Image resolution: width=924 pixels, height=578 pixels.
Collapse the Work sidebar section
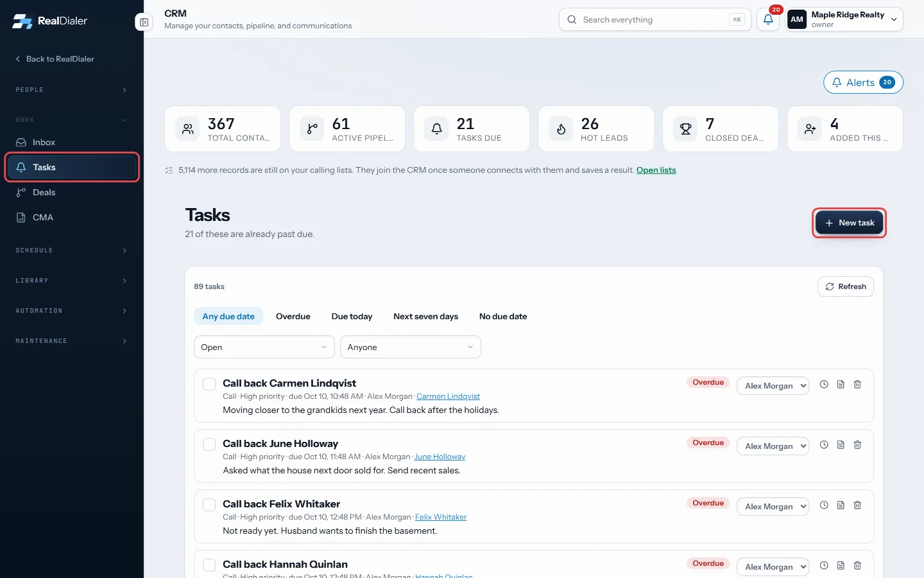pyautogui.click(x=72, y=120)
